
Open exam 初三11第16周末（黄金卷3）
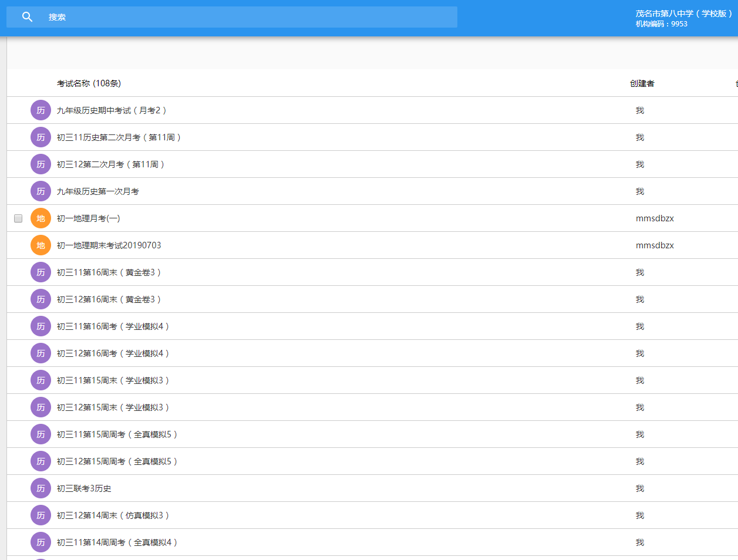[x=109, y=272]
